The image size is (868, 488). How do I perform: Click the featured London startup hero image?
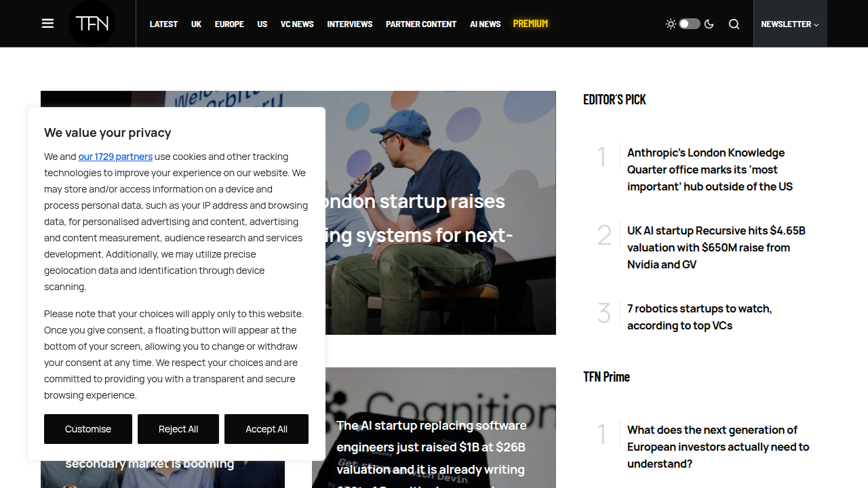point(441,213)
